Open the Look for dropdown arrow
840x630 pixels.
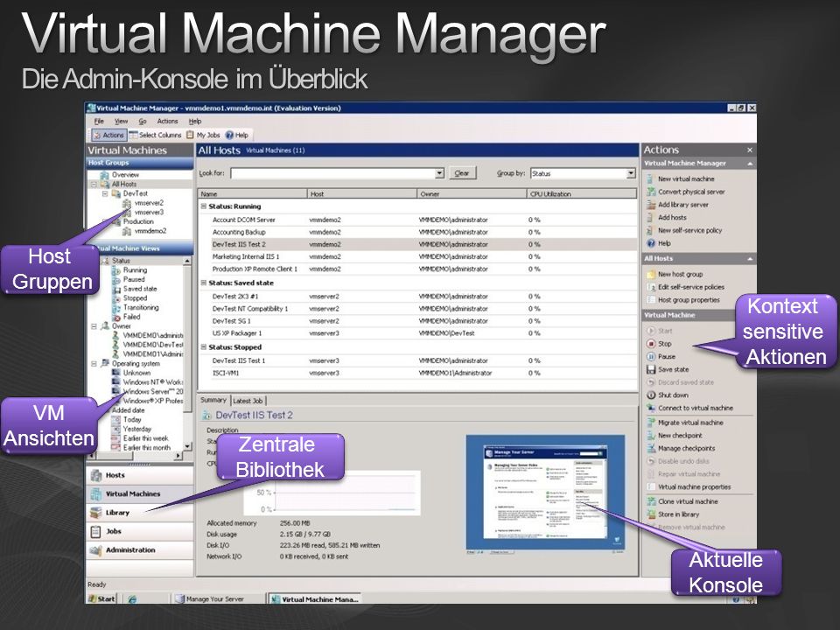pyautogui.click(x=439, y=173)
